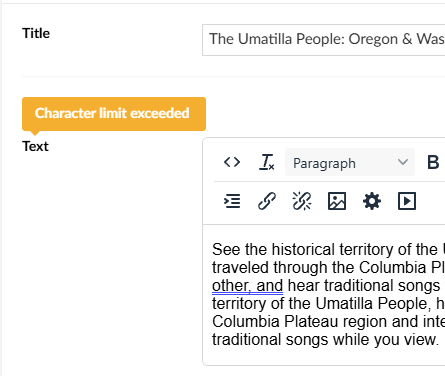Insert a link using the chain icon
Image resolution: width=445 pixels, height=376 pixels.
267,201
